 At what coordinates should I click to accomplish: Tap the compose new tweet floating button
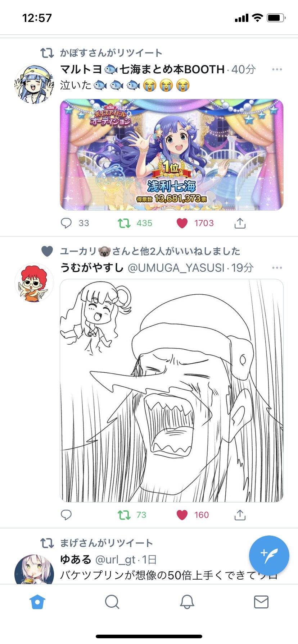269,555
